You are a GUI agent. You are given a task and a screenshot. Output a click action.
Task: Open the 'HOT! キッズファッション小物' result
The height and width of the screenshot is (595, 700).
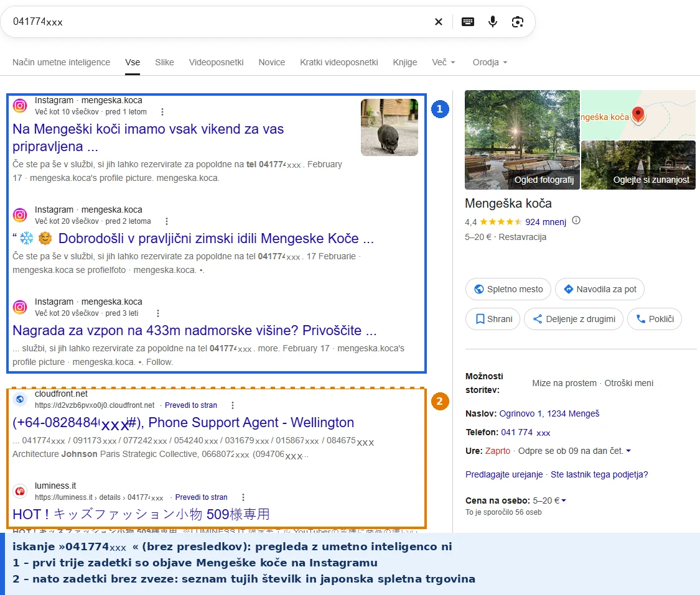pos(141,514)
